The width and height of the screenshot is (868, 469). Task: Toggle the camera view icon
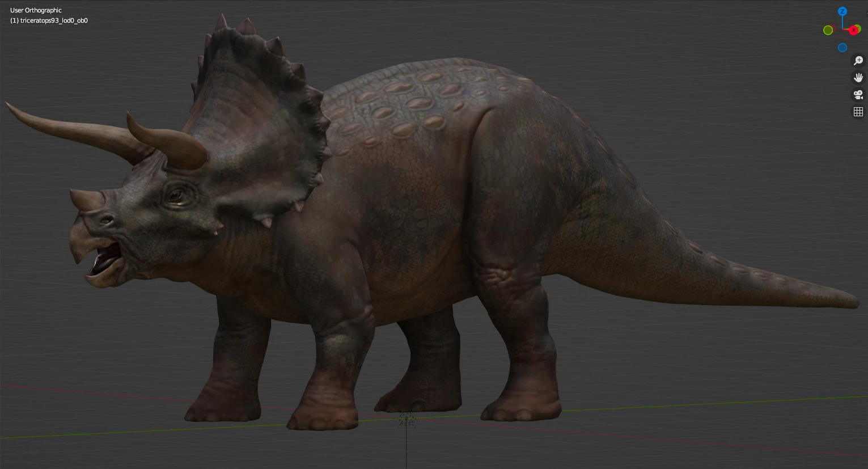858,95
